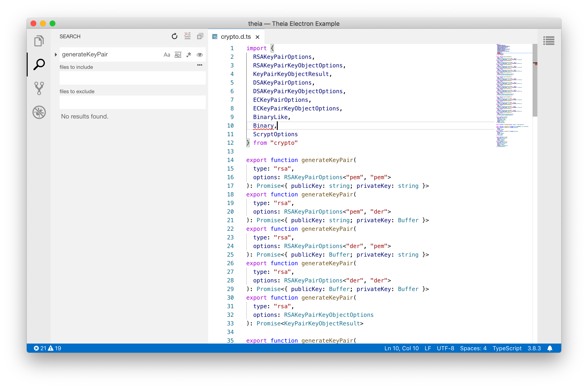Toggle search details three-dots button
The height and width of the screenshot is (388, 588).
199,65
